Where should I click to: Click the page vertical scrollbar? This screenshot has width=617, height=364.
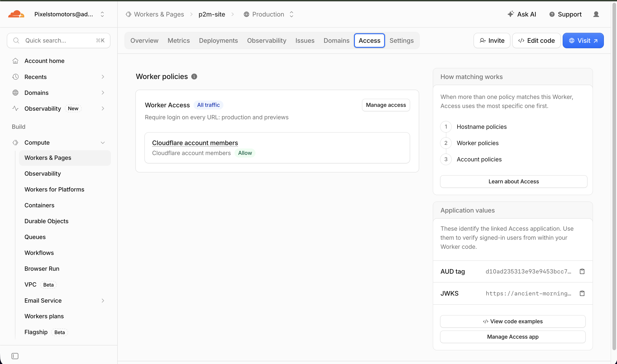[614, 177]
